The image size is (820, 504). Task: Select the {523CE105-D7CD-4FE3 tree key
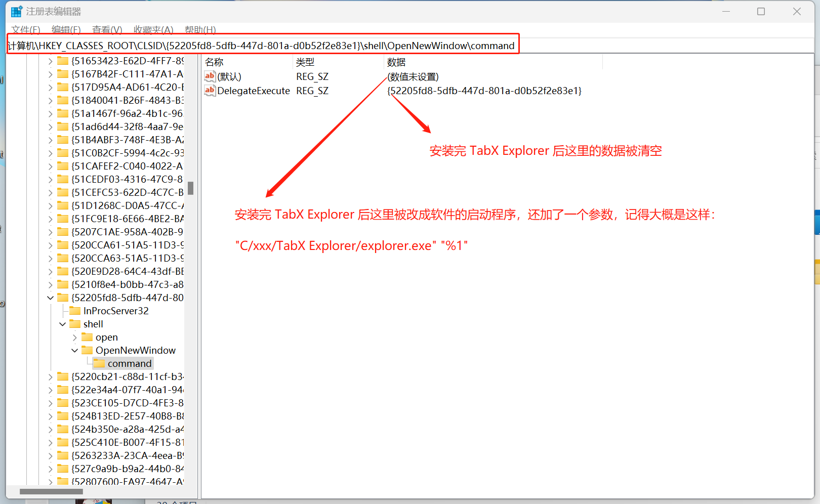[128, 403]
